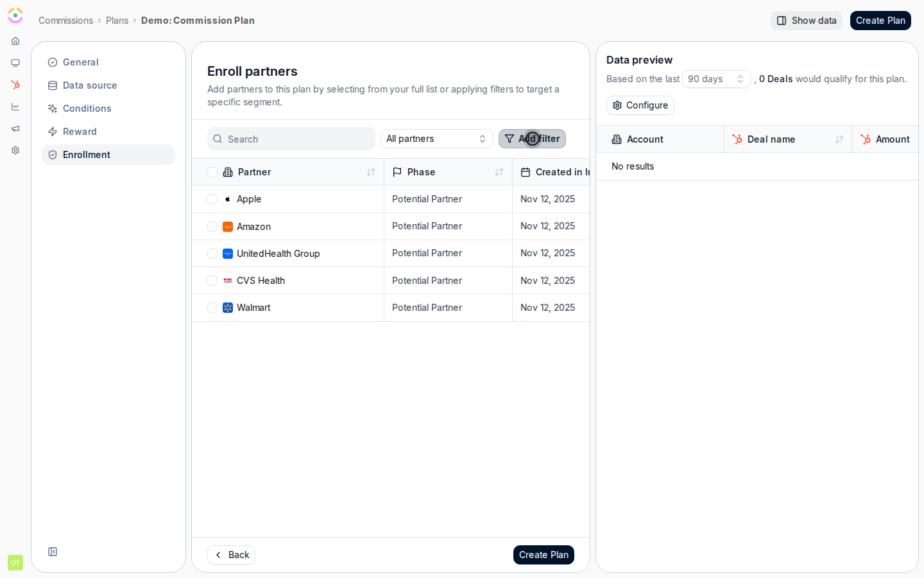Expand the 90 days period dropdown
The width and height of the screenshot is (924, 578).
click(x=716, y=79)
